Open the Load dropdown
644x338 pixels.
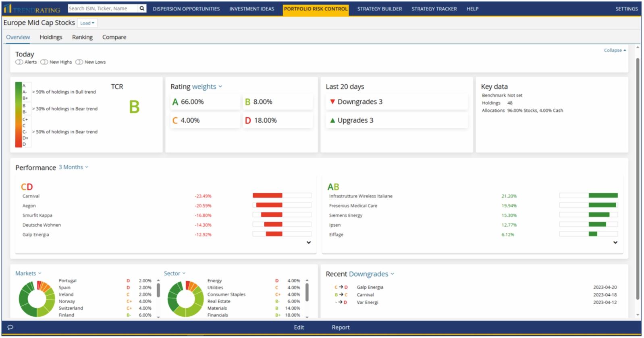[x=87, y=23]
